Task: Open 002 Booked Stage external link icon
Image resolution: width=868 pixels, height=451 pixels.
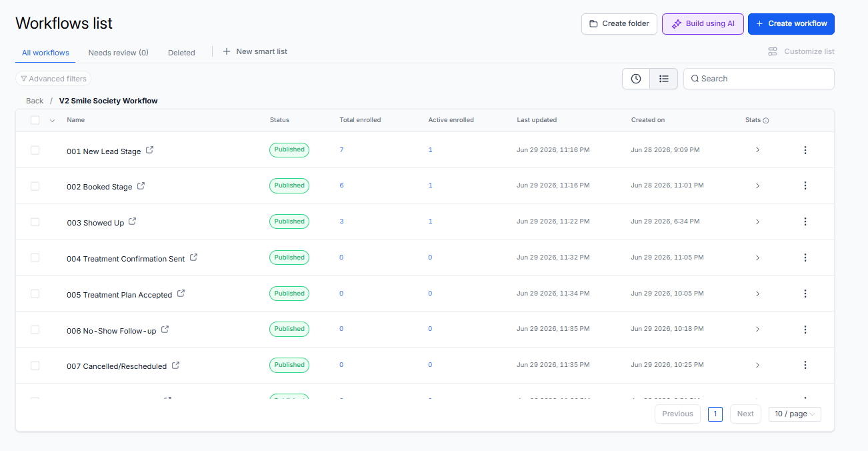Action: pos(141,186)
